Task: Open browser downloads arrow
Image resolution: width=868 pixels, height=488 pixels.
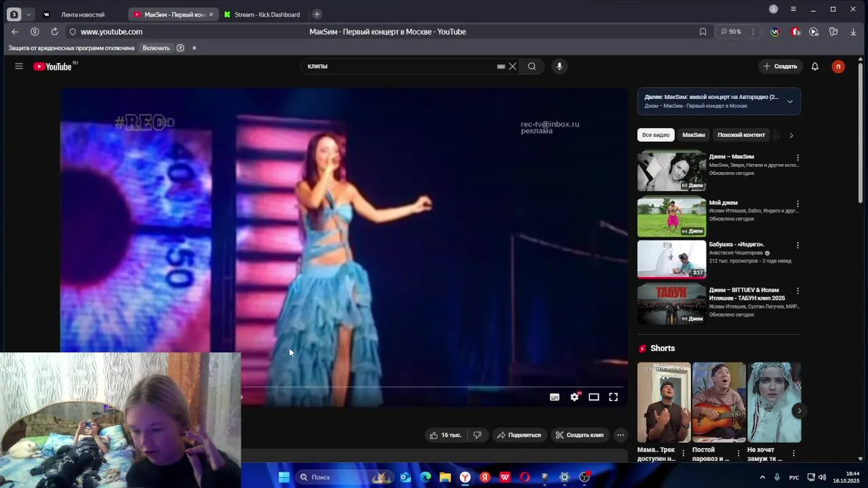Action: click(x=853, y=32)
